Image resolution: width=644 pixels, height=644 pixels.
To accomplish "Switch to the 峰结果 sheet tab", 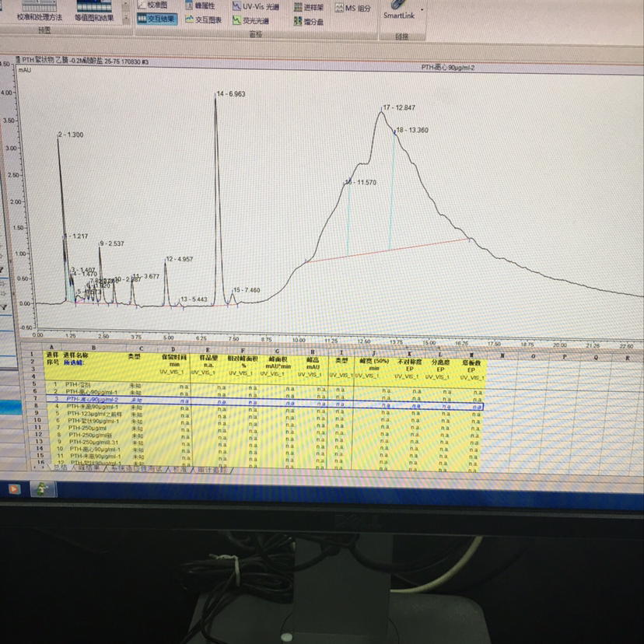I will 89,468.
